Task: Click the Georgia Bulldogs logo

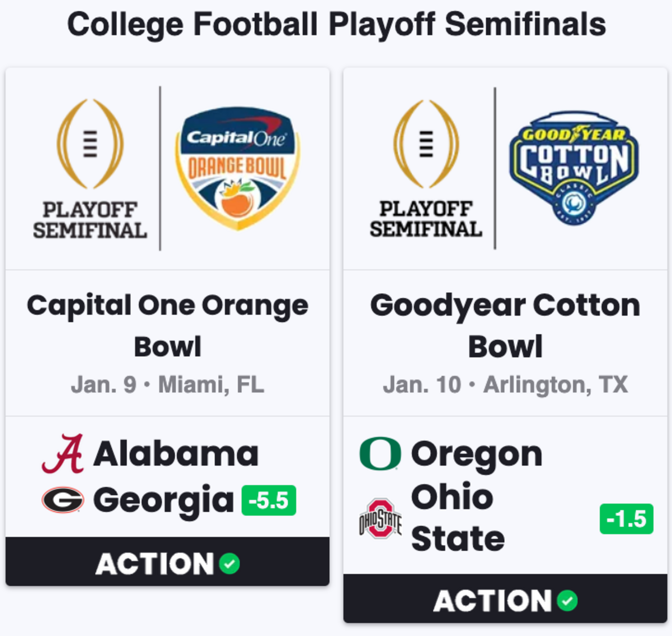Action: pos(63,500)
